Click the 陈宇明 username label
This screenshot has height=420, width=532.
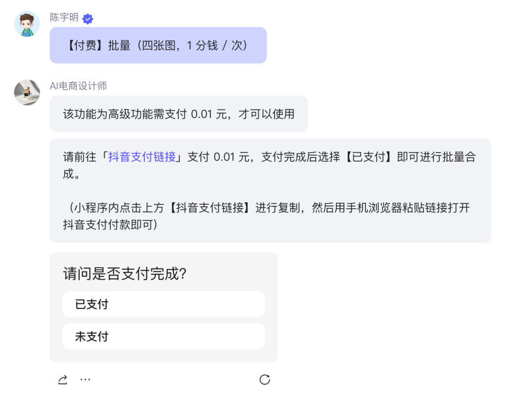(64, 18)
